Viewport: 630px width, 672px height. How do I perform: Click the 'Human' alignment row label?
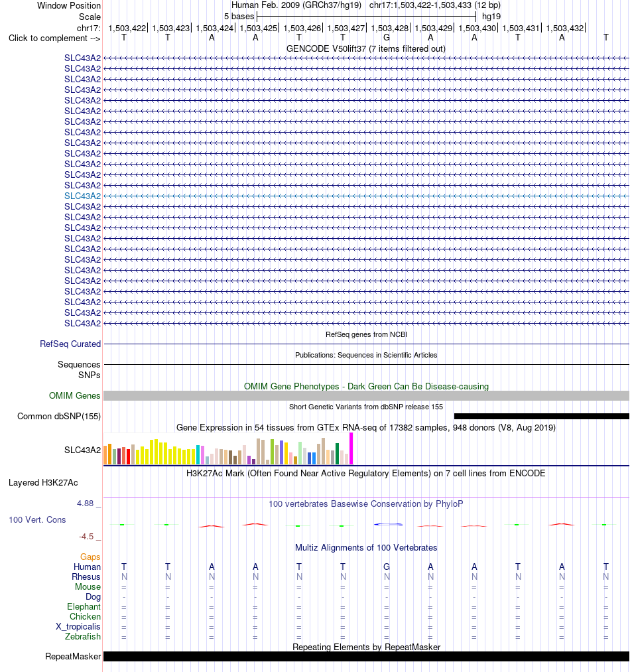[x=87, y=567]
